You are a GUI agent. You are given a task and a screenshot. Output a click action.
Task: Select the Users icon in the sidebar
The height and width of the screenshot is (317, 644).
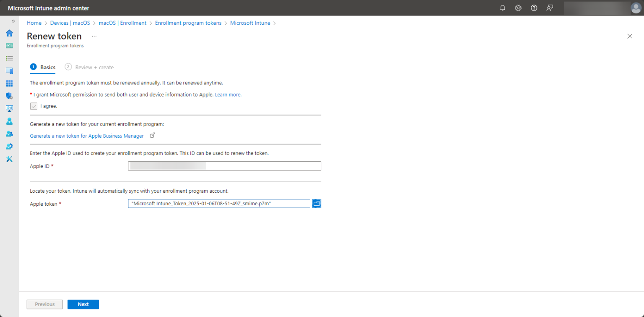(x=9, y=121)
